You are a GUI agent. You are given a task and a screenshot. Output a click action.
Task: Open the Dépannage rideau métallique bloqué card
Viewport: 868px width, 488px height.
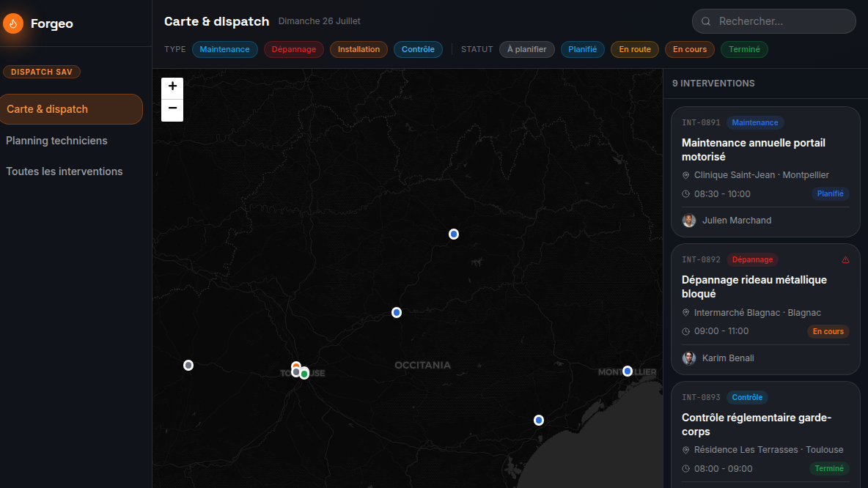[765, 309]
